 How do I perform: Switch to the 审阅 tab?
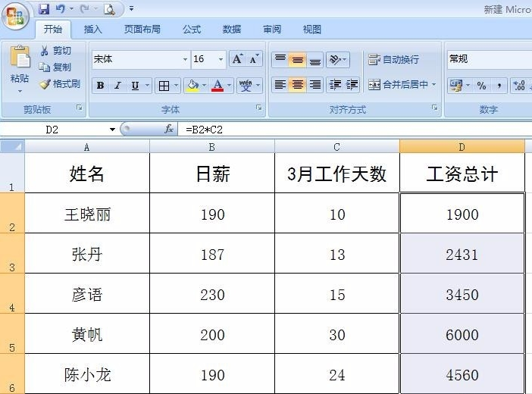point(272,30)
